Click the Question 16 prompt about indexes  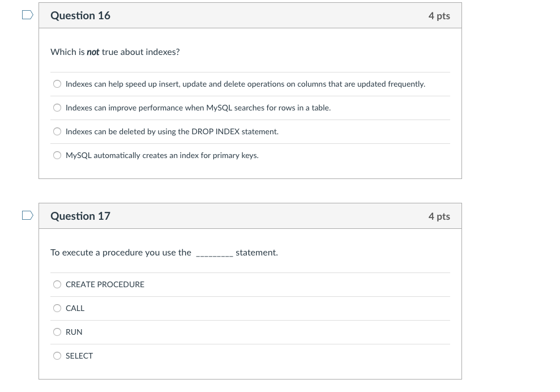click(x=115, y=52)
